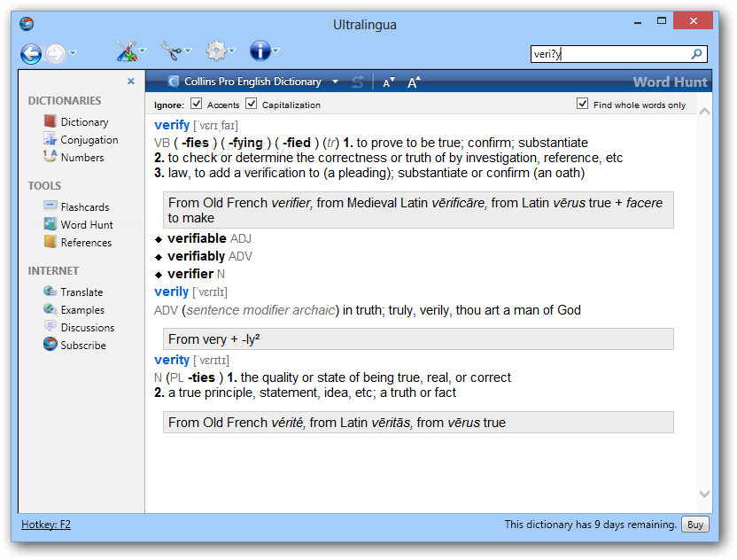Open Examples under Internet
Viewport: 737px width, 560px height.
[82, 310]
